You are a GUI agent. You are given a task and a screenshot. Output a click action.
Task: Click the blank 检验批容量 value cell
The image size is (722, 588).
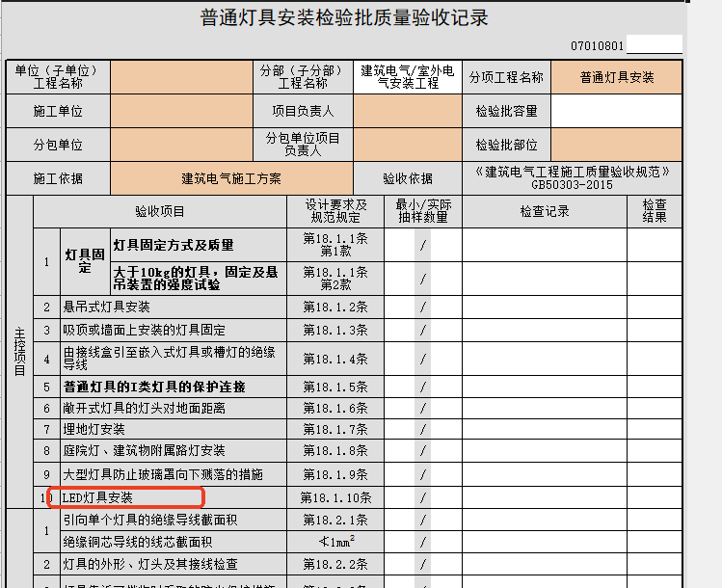[616, 112]
